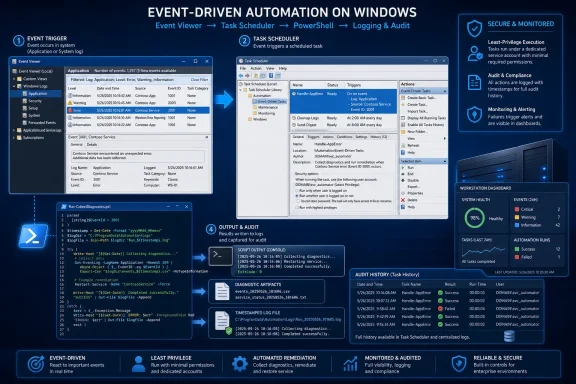This screenshot has width=576, height=384.
Task: Click the System Health circular gauge
Action: point(474,218)
